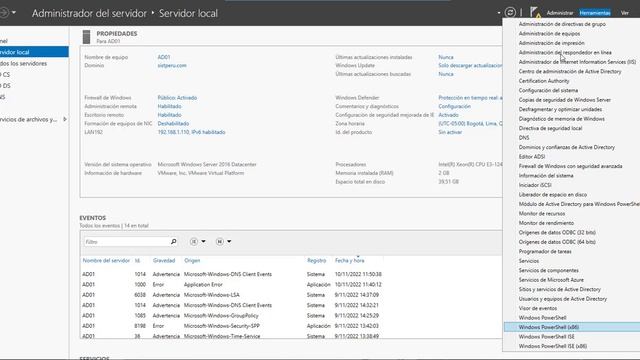The image size is (640, 360).
Task: Open Información del sistema
Action: (x=546, y=176)
